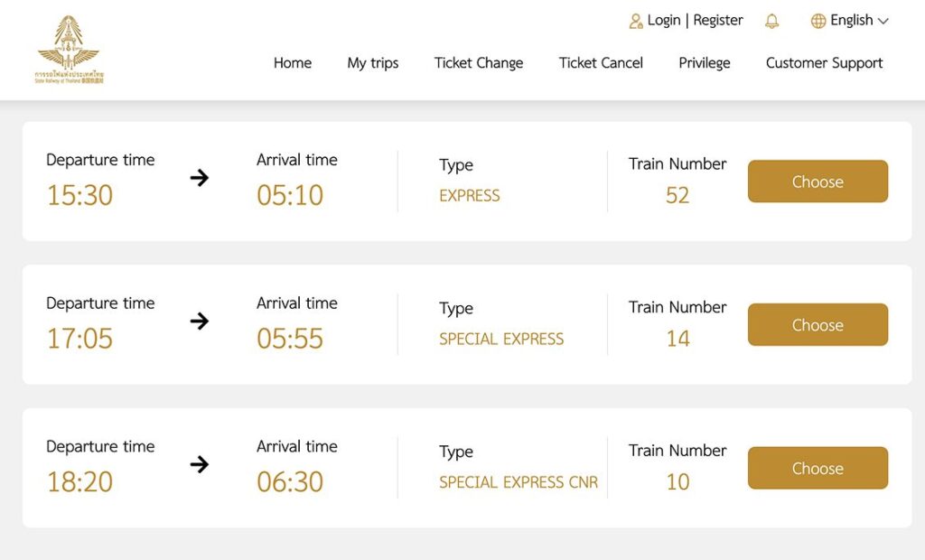This screenshot has height=560, width=925.
Task: Choose the 18:20 Special Express CNR train
Action: (818, 468)
